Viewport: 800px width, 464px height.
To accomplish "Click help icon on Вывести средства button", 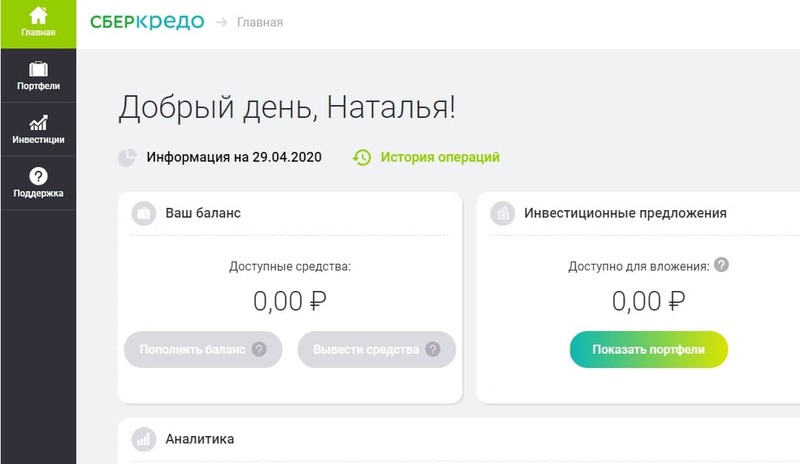I will pos(433,349).
